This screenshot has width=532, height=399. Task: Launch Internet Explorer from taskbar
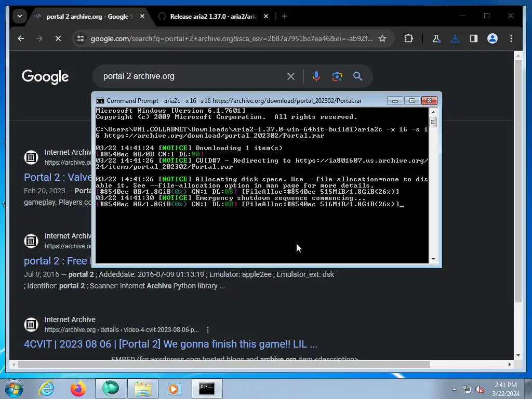(46, 389)
